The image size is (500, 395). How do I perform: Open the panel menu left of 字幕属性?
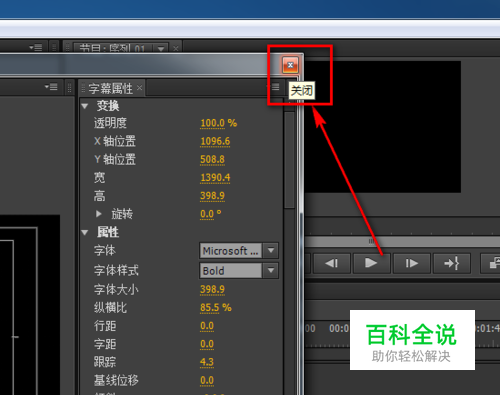pyautogui.click(x=51, y=87)
